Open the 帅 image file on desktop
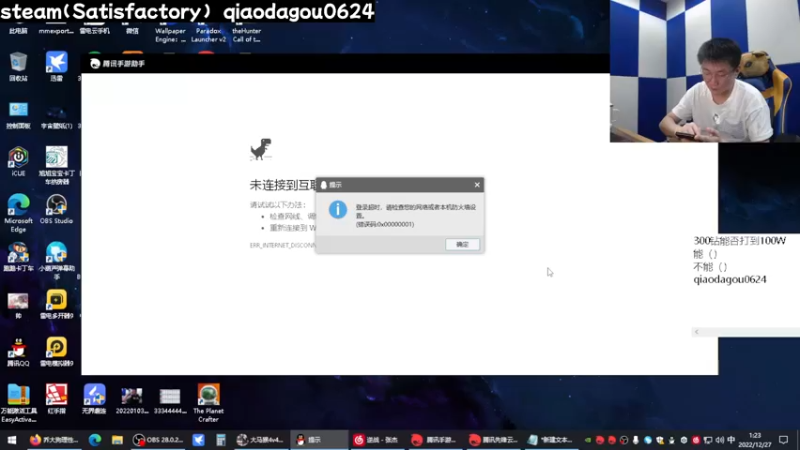The width and height of the screenshot is (800, 450). [x=18, y=305]
